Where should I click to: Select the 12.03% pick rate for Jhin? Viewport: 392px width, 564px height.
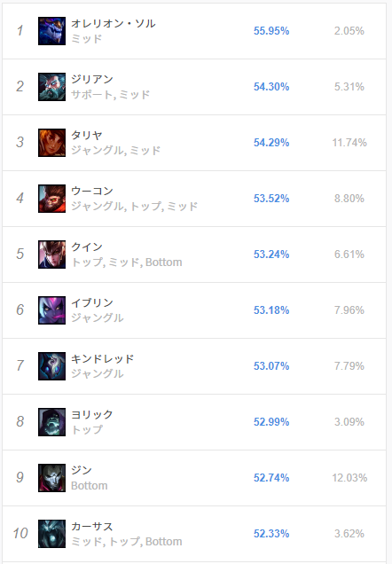(349, 478)
